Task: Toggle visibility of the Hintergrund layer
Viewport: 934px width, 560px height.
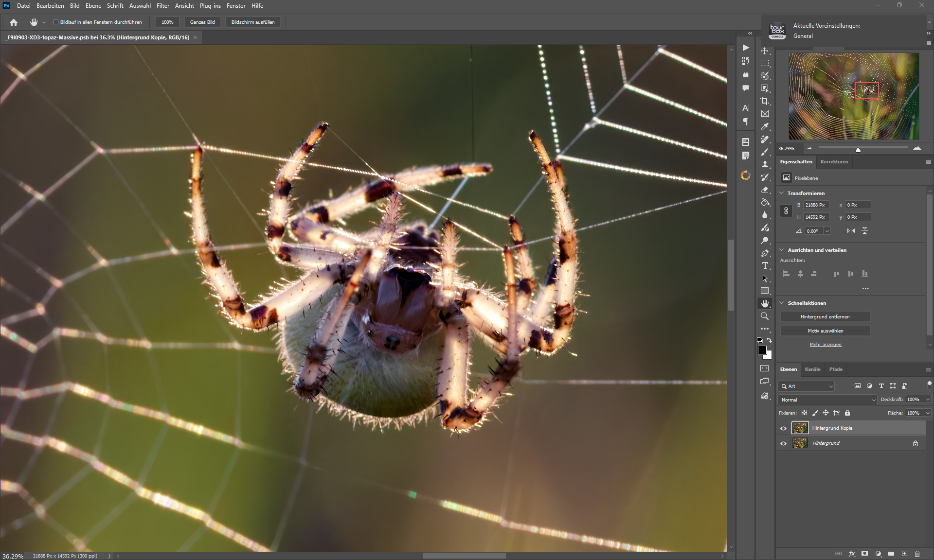Action: 783,443
